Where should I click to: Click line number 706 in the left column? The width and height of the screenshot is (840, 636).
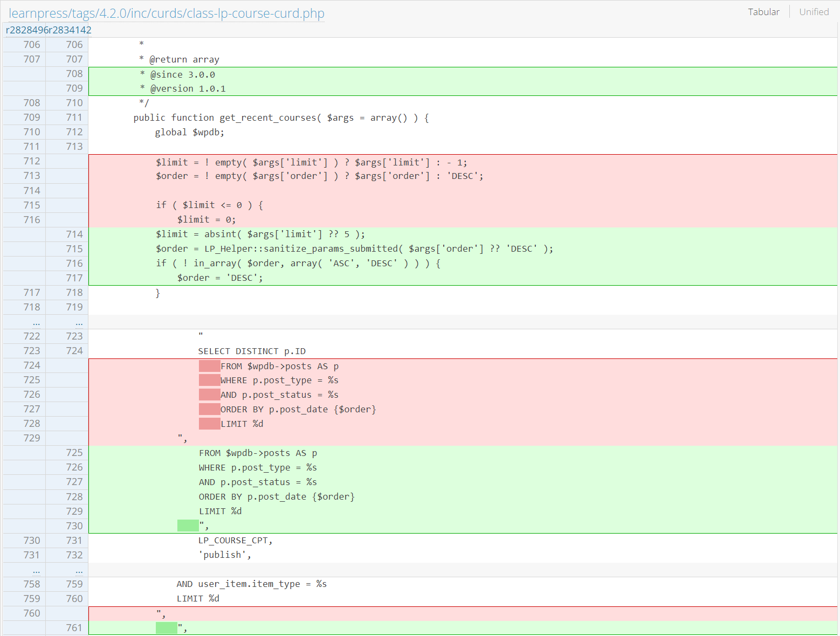[31, 44]
